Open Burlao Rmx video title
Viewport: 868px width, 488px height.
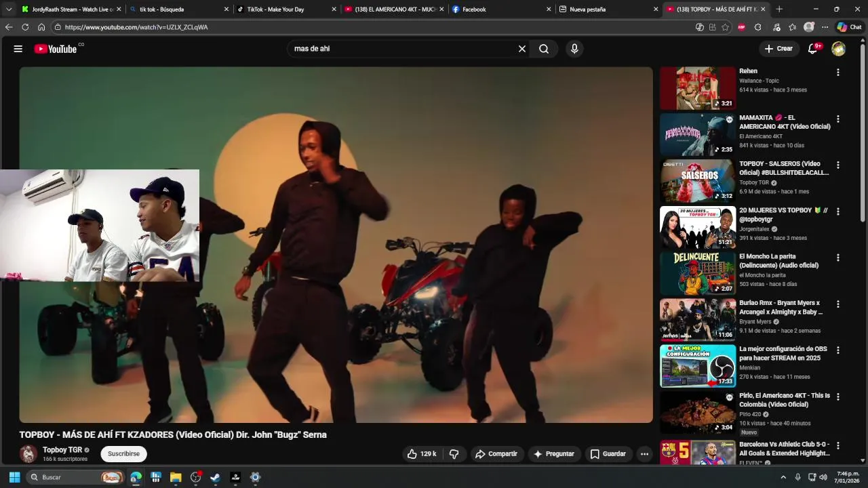point(781,308)
